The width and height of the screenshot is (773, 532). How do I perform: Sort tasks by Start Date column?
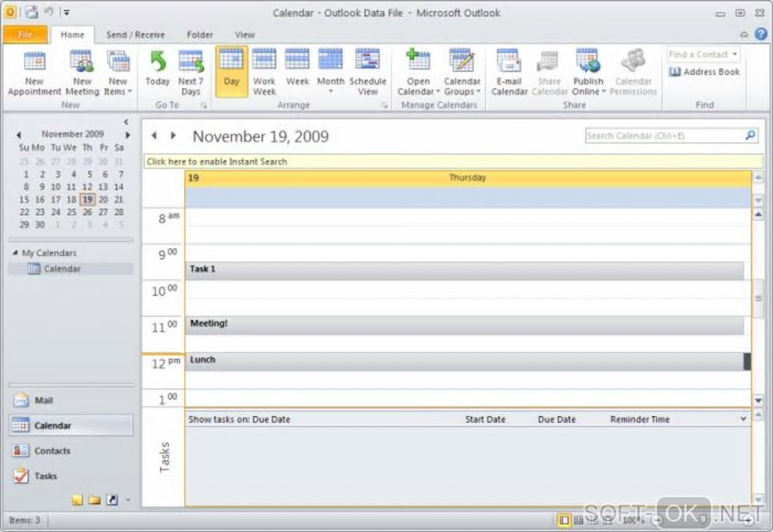tap(485, 420)
